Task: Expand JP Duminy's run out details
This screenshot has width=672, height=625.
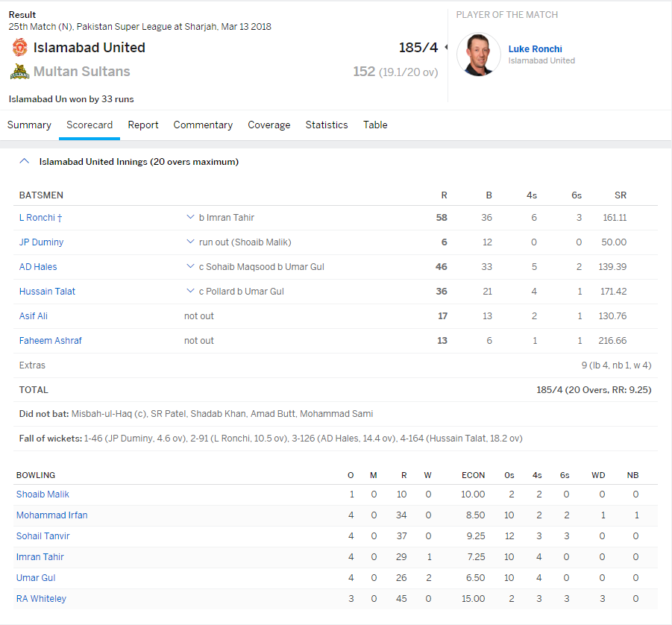Action: [190, 242]
